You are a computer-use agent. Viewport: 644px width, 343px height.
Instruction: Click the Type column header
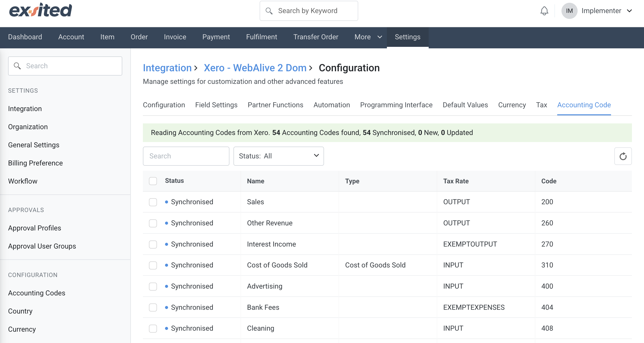click(x=352, y=181)
